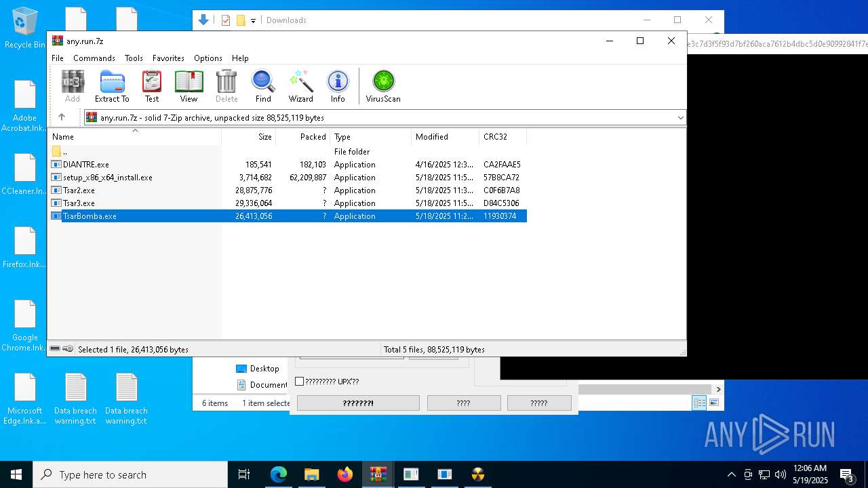This screenshot has height=488, width=868.
Task: Open Firefox from taskbar
Action: 345,474
